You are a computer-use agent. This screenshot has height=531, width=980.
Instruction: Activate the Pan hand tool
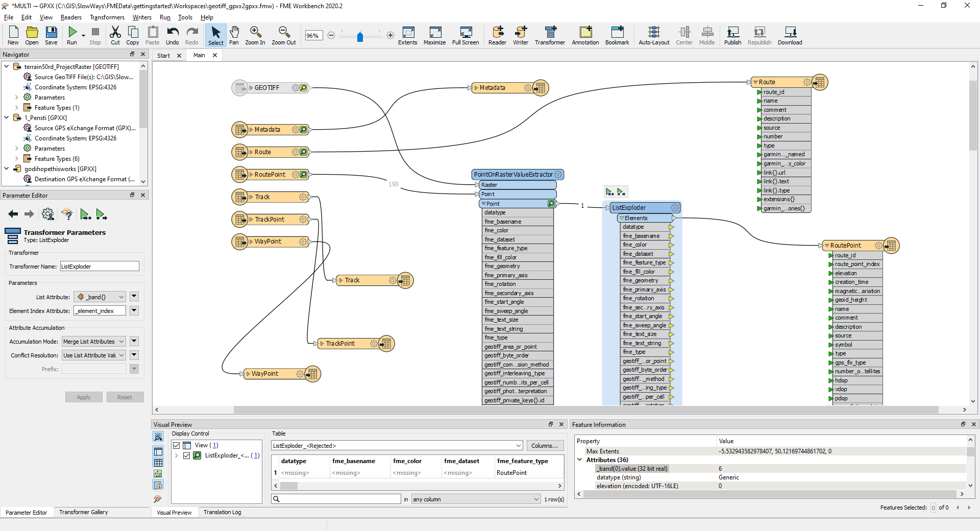(234, 35)
